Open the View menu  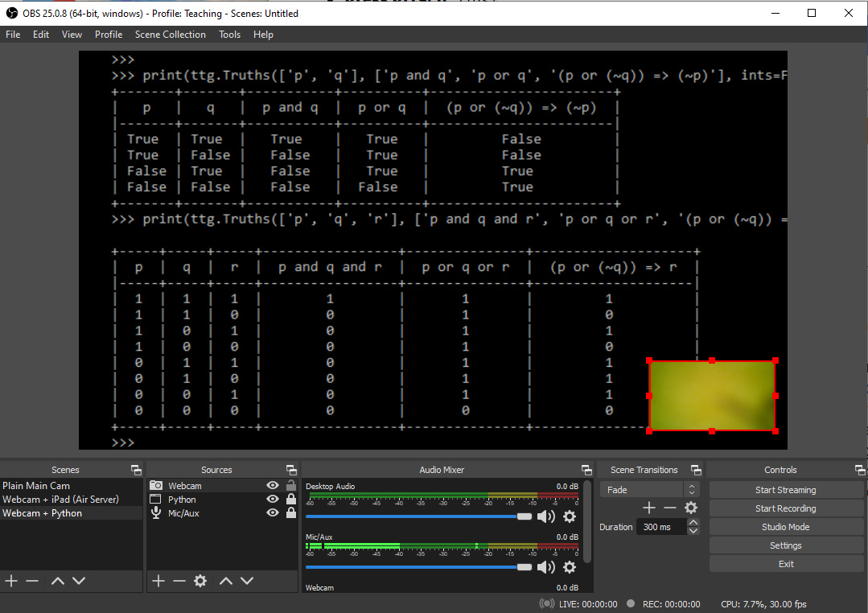(72, 35)
